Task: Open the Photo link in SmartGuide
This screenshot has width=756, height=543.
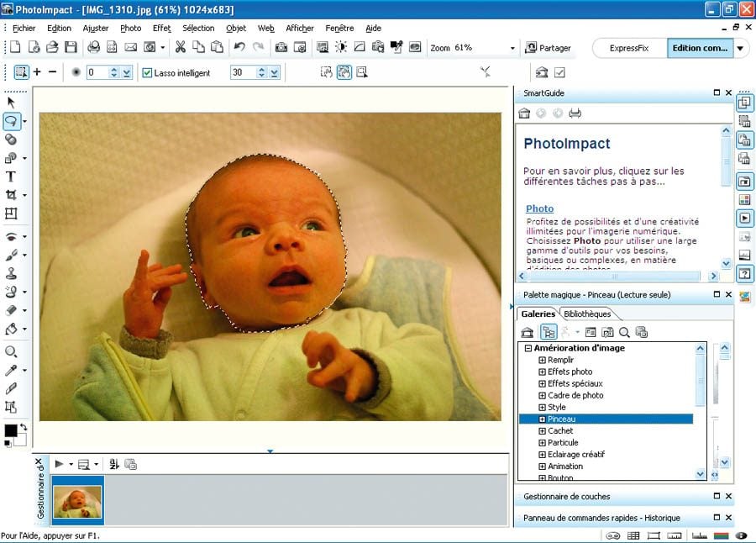Action: tap(539, 208)
